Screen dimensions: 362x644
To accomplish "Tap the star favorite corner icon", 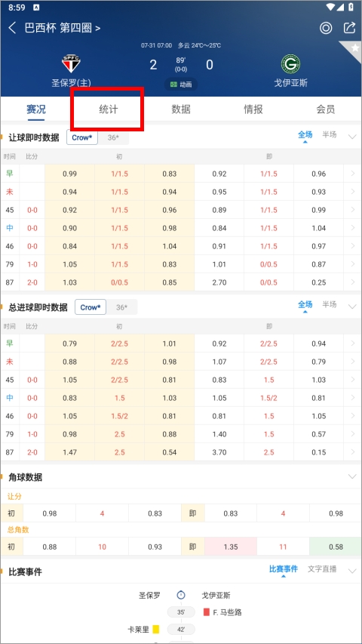I will (352, 49).
